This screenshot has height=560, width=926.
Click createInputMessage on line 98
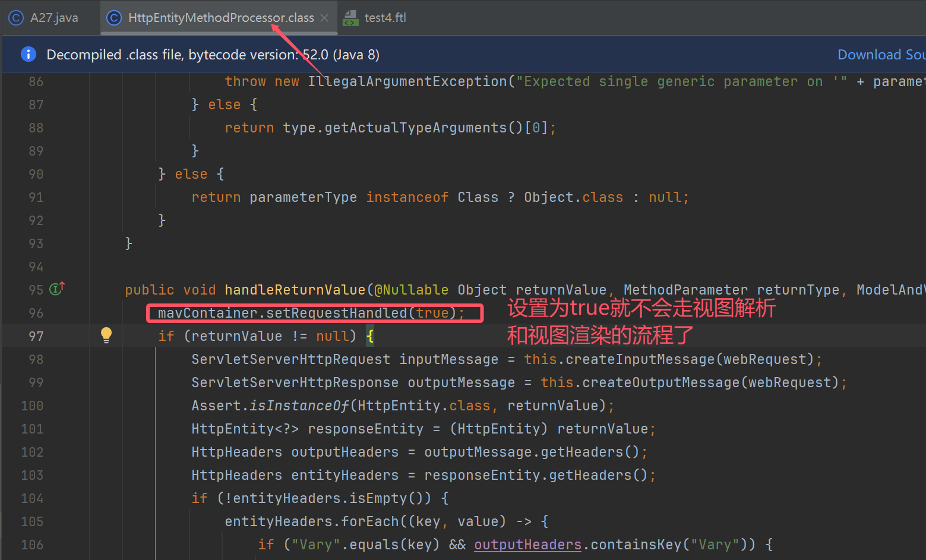click(640, 359)
